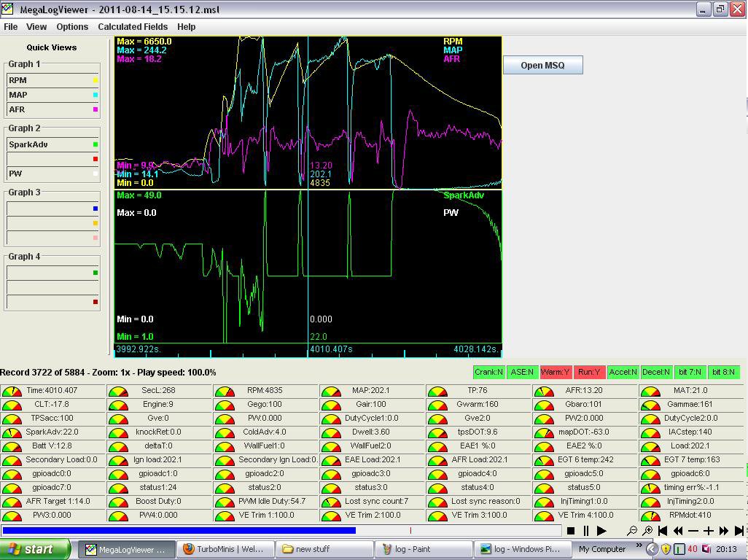The height and width of the screenshot is (560, 748).
Task: Click the gauge icon beside timing err%:-1.1
Action: click(x=650, y=489)
